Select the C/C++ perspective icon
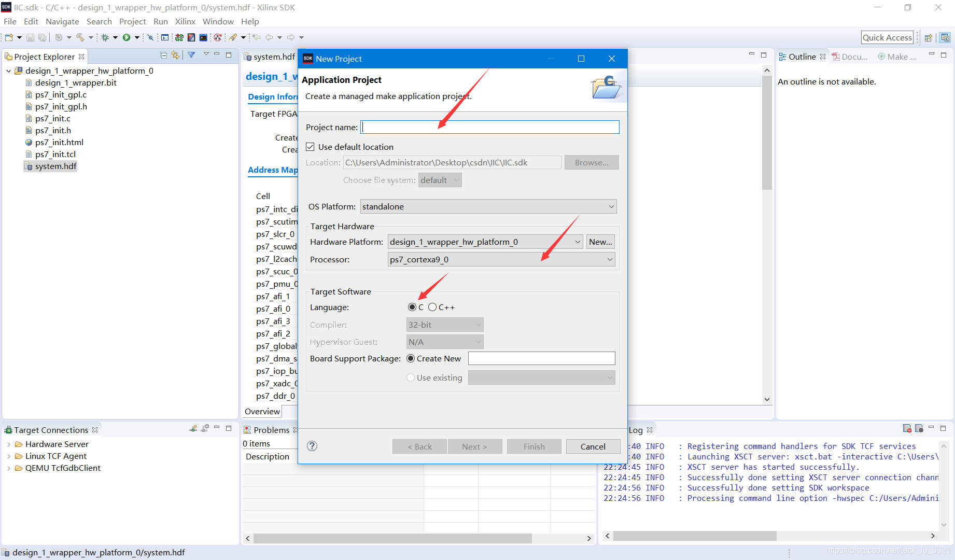 coord(945,38)
